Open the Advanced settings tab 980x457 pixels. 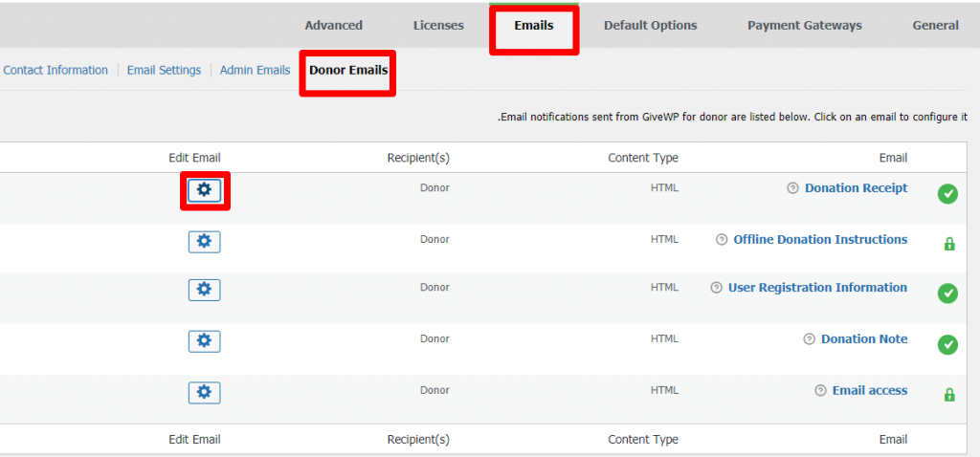click(x=334, y=26)
